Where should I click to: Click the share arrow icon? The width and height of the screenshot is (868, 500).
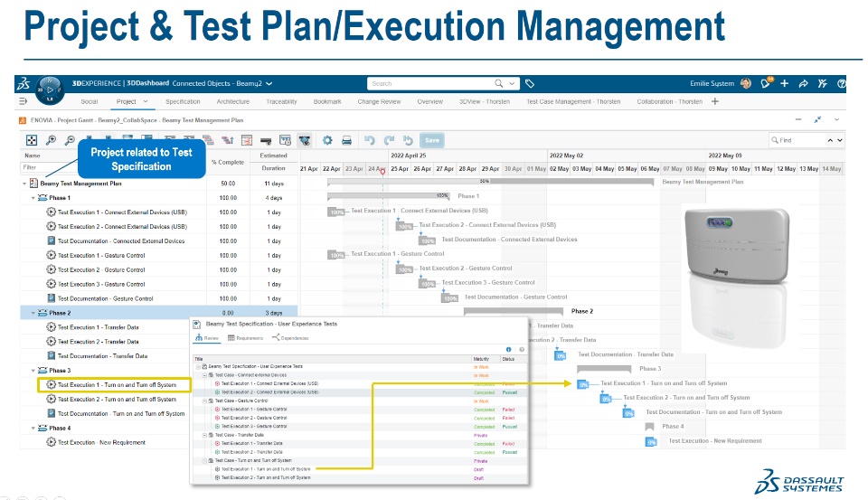point(803,83)
